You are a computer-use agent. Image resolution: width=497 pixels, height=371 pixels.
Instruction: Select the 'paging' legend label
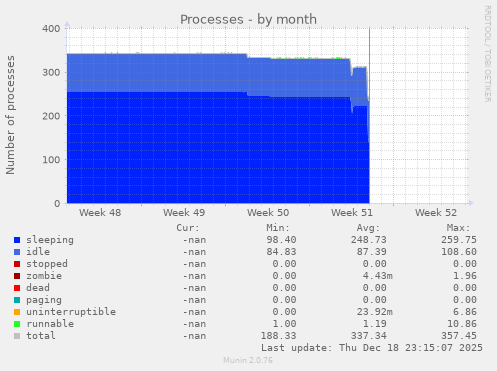click(44, 300)
